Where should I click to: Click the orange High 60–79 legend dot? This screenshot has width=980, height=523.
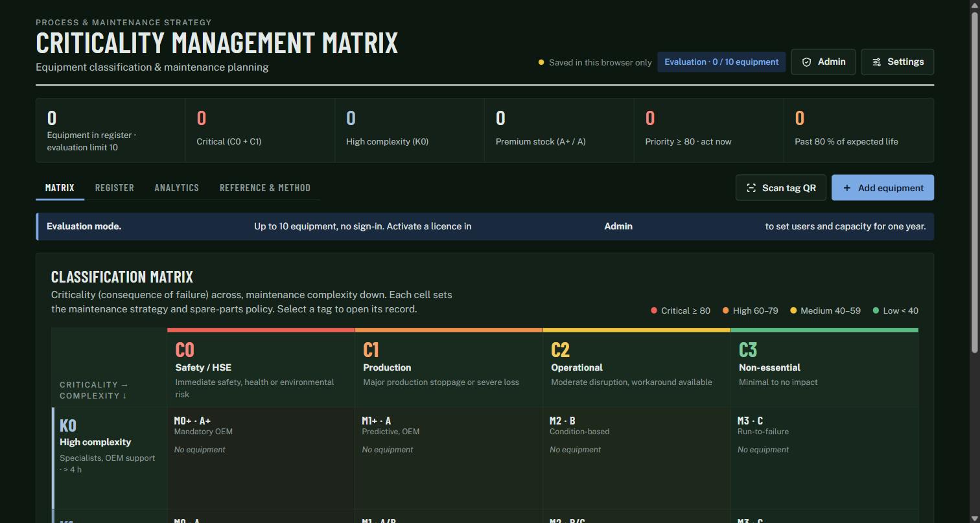pos(725,310)
